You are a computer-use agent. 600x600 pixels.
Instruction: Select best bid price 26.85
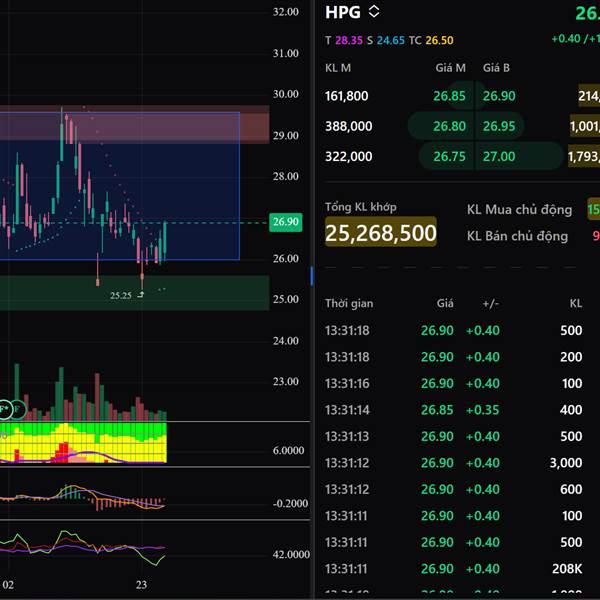[449, 96]
